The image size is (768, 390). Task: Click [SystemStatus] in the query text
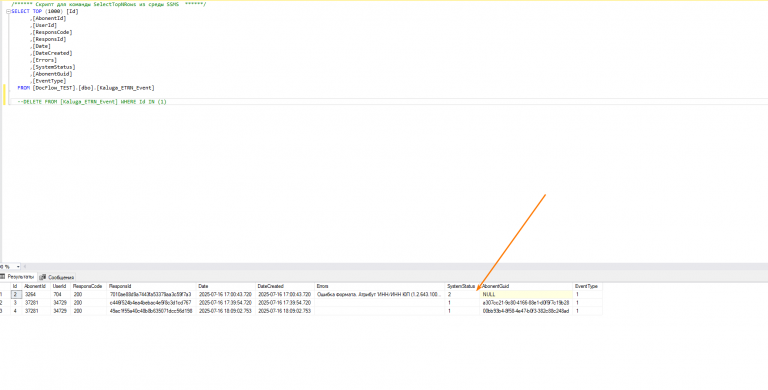54,67
